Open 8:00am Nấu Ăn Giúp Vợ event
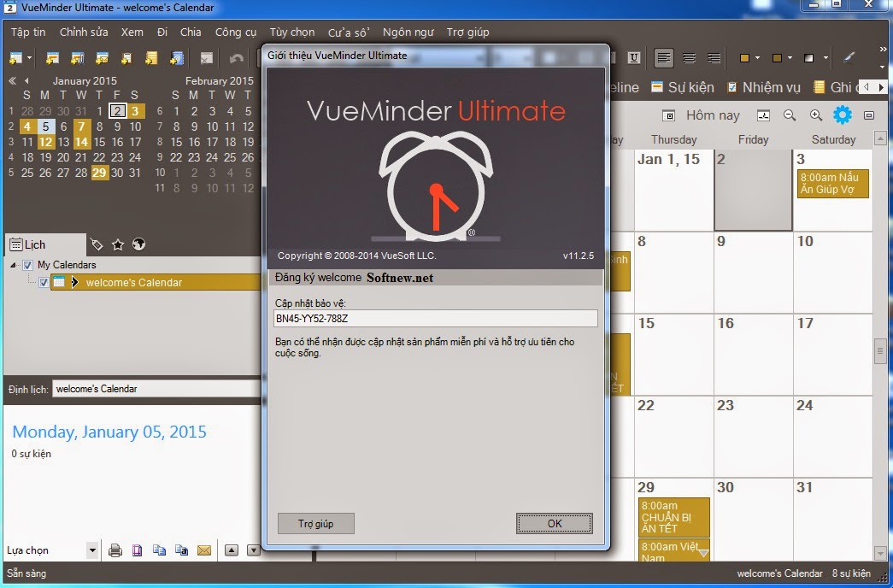 pyautogui.click(x=832, y=184)
